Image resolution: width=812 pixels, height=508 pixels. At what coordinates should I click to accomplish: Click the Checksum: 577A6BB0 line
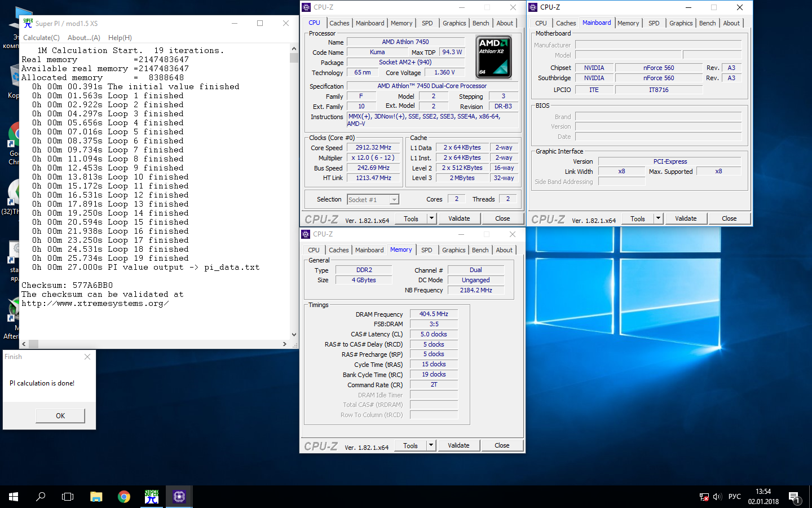(x=67, y=285)
